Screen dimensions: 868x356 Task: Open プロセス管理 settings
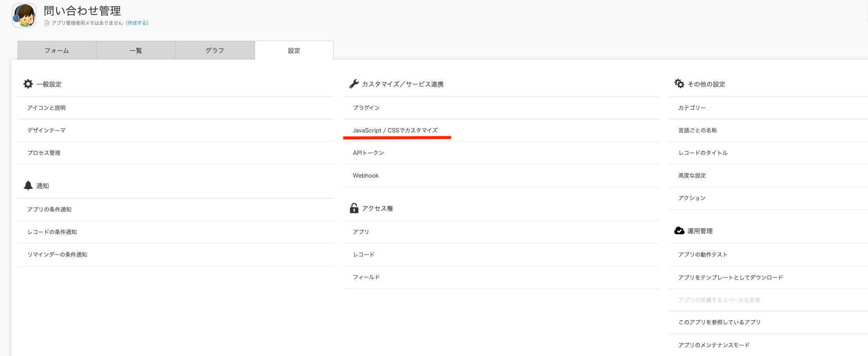pos(44,153)
